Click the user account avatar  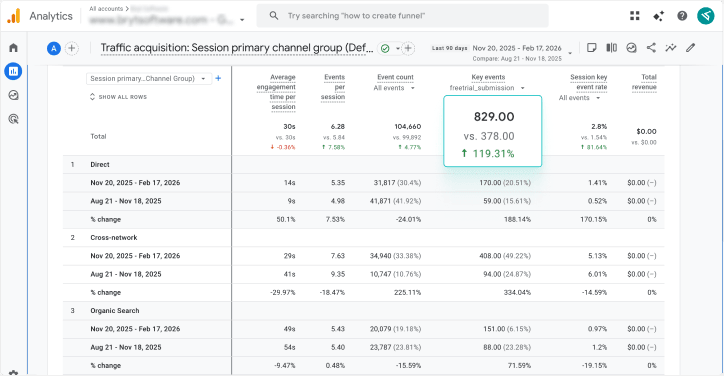click(x=706, y=16)
